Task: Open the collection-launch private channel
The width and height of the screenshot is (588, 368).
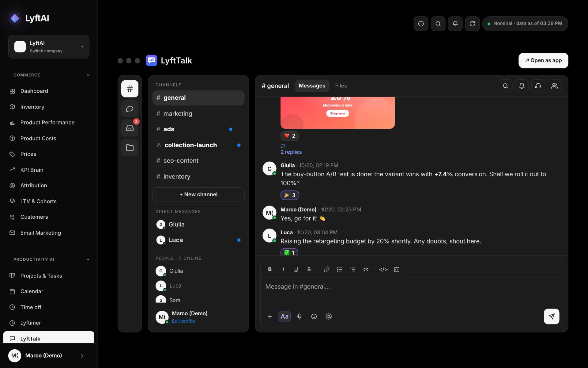Action: click(x=198, y=145)
